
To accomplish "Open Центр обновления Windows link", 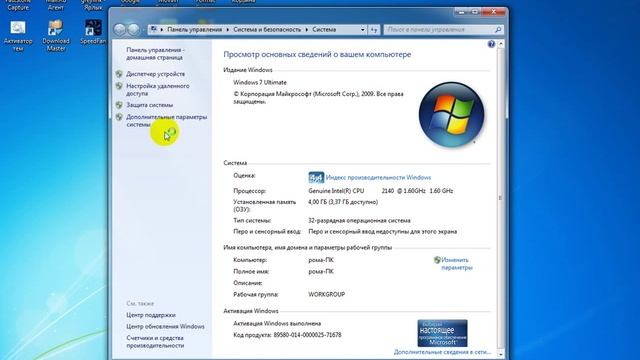I will [x=165, y=327].
